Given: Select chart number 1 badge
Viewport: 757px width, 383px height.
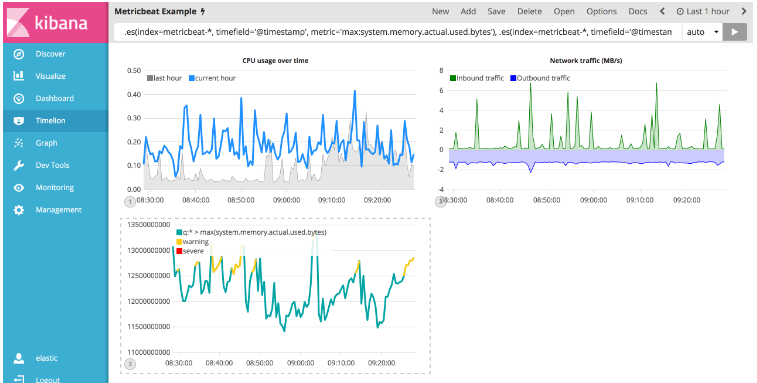Looking at the screenshot, I should coord(130,201).
